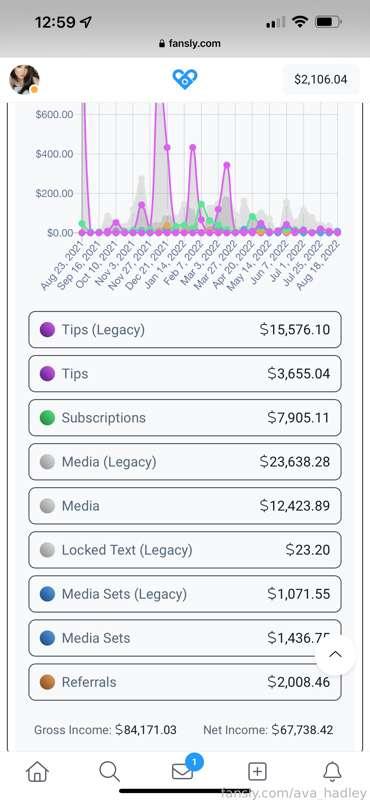Open Notifications bell icon
This screenshot has height=800, width=370.
click(x=333, y=771)
